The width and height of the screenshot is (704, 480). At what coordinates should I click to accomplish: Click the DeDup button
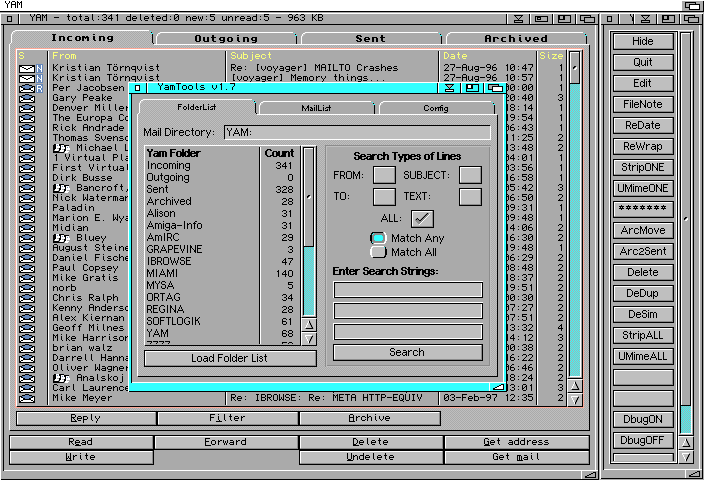tap(642, 293)
